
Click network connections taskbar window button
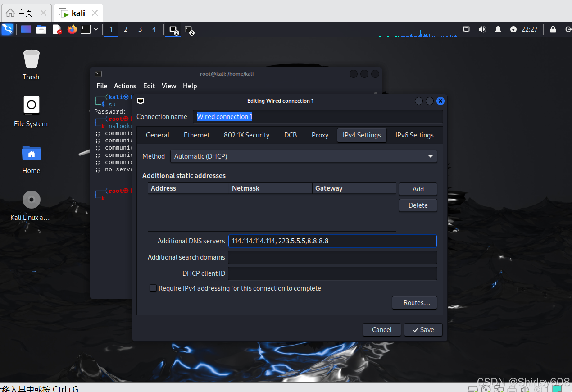(x=173, y=30)
